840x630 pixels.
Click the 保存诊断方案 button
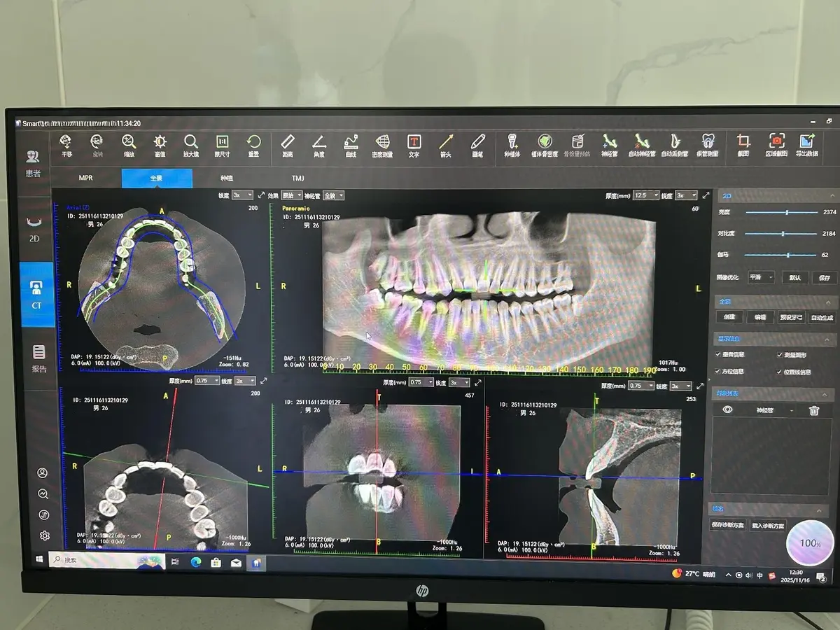coord(728,525)
